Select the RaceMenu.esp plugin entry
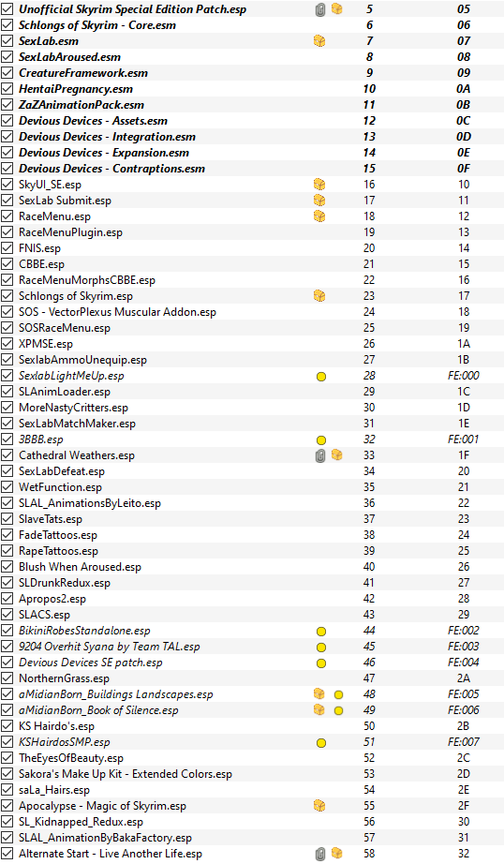This screenshot has width=504, height=864. (x=252, y=216)
